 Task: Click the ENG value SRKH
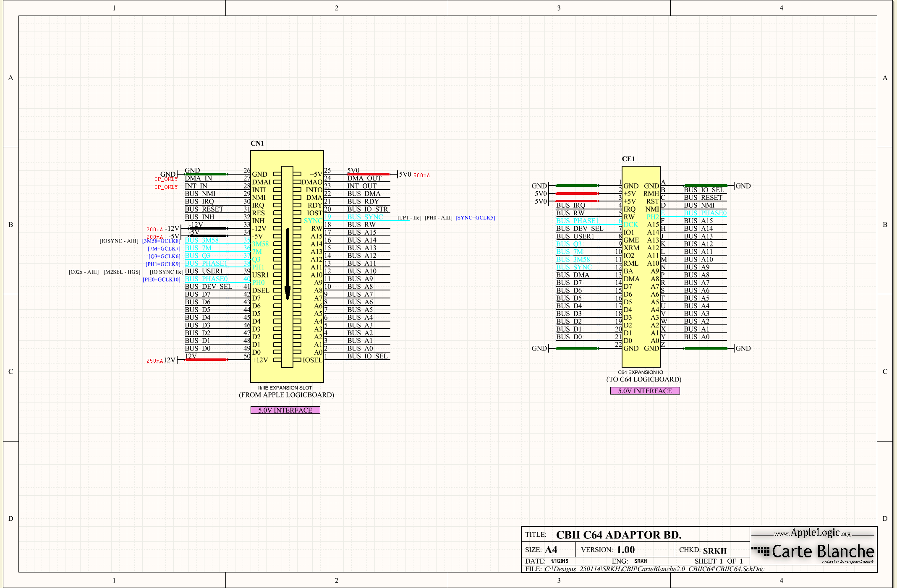641,561
